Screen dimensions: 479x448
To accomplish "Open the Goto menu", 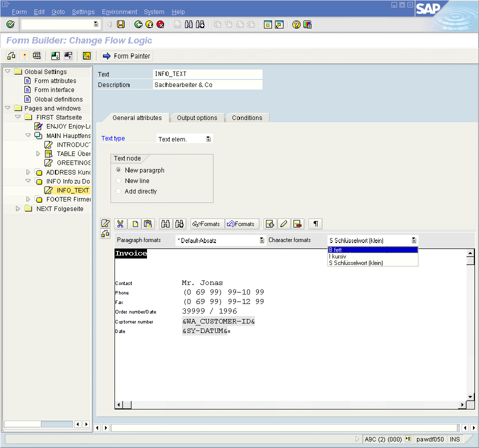I will (58, 12).
